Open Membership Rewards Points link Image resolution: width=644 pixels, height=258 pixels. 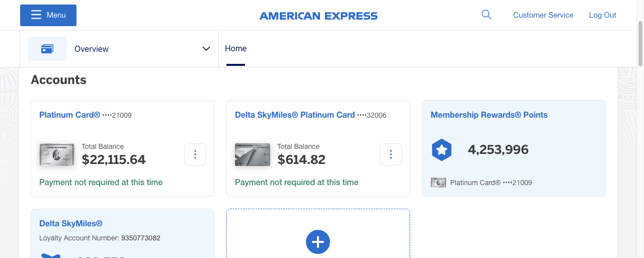tap(489, 115)
